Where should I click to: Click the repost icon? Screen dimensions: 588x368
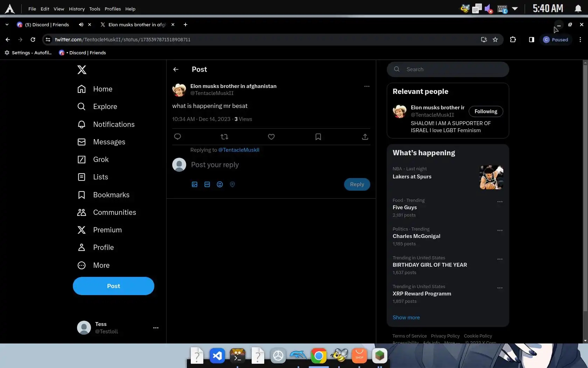click(224, 137)
